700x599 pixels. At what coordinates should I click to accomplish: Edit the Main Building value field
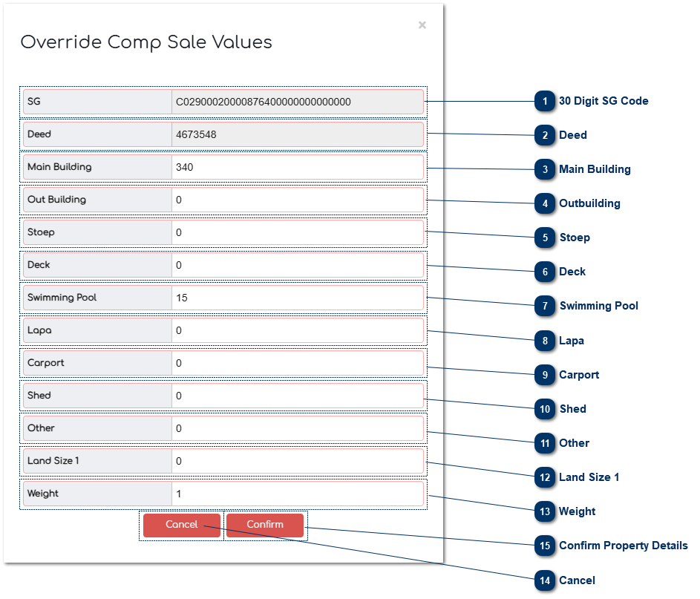[298, 167]
